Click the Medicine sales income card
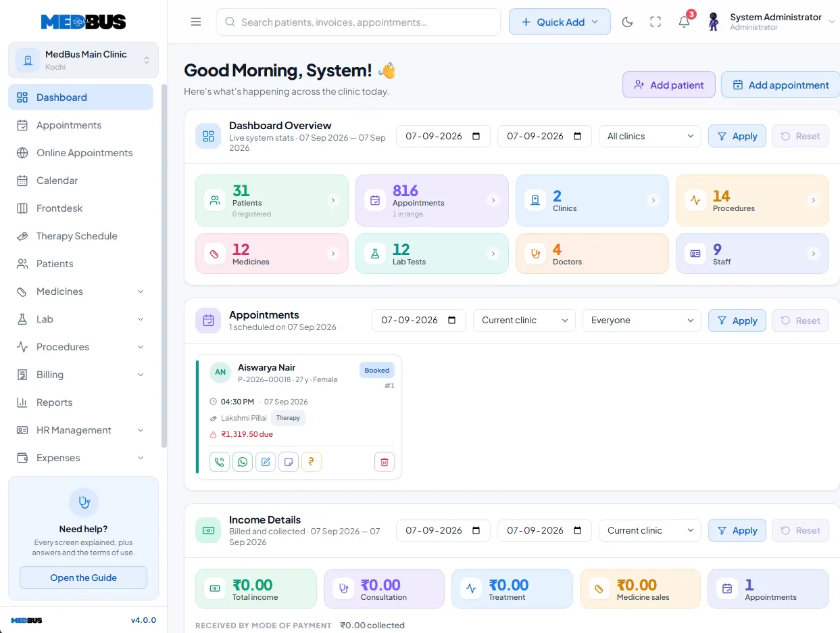The height and width of the screenshot is (633, 840). [640, 588]
